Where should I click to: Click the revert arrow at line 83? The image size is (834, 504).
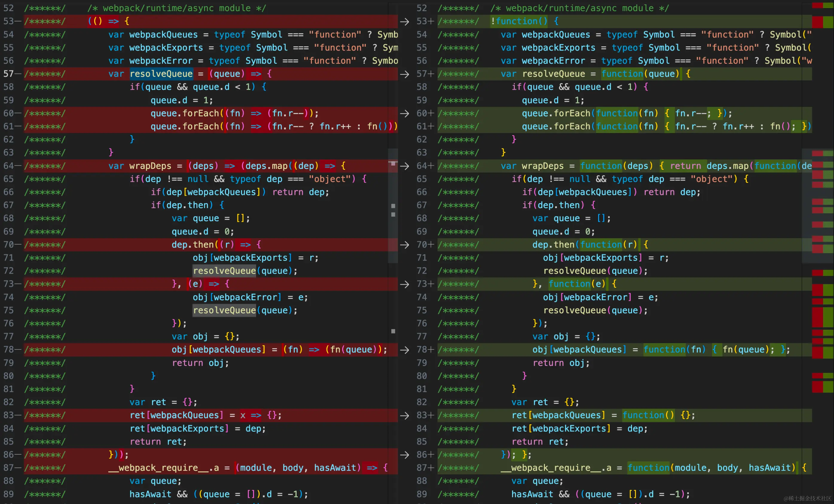[404, 416]
